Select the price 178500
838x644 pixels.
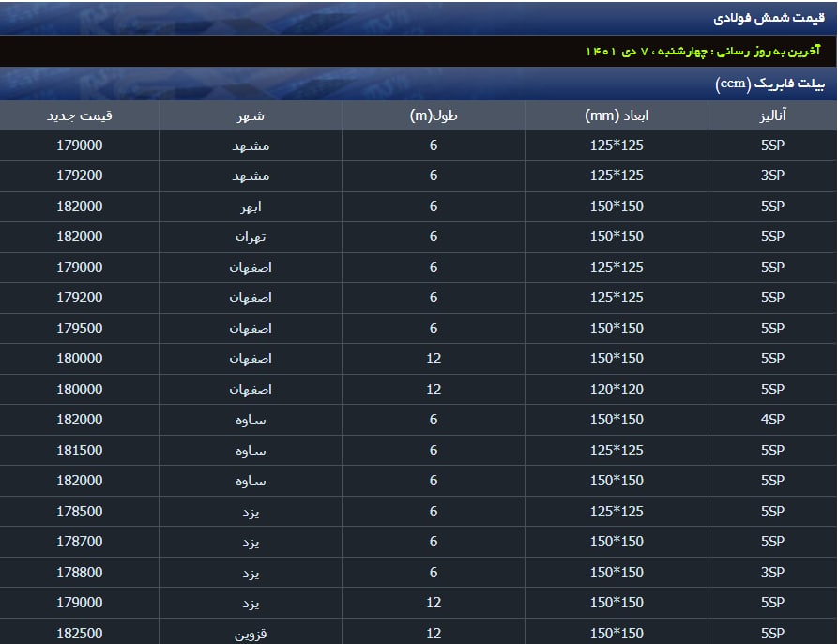point(80,511)
